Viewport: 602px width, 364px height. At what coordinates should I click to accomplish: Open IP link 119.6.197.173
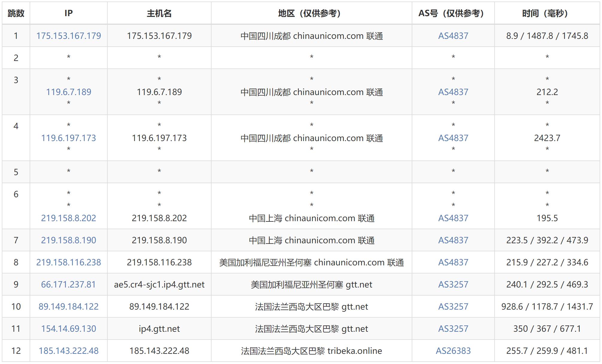69,138
